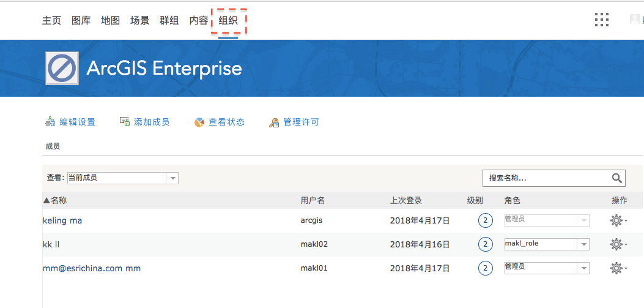Click the search magnifier icon
Image resolution: width=644 pixels, height=308 pixels.
616,178
